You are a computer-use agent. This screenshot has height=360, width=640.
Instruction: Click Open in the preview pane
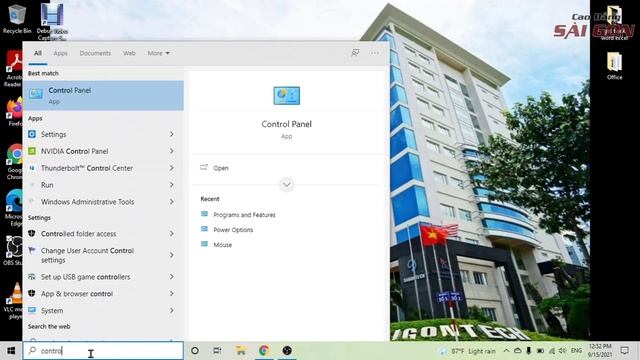pos(220,168)
